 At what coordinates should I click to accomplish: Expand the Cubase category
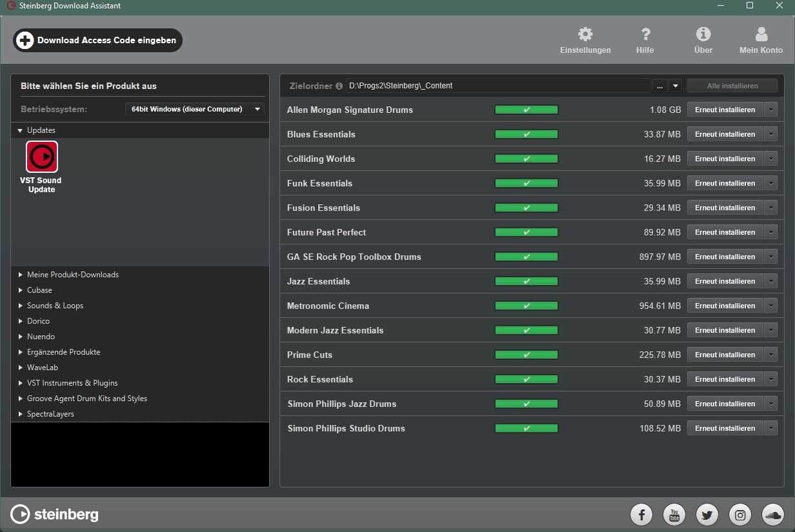pos(21,290)
